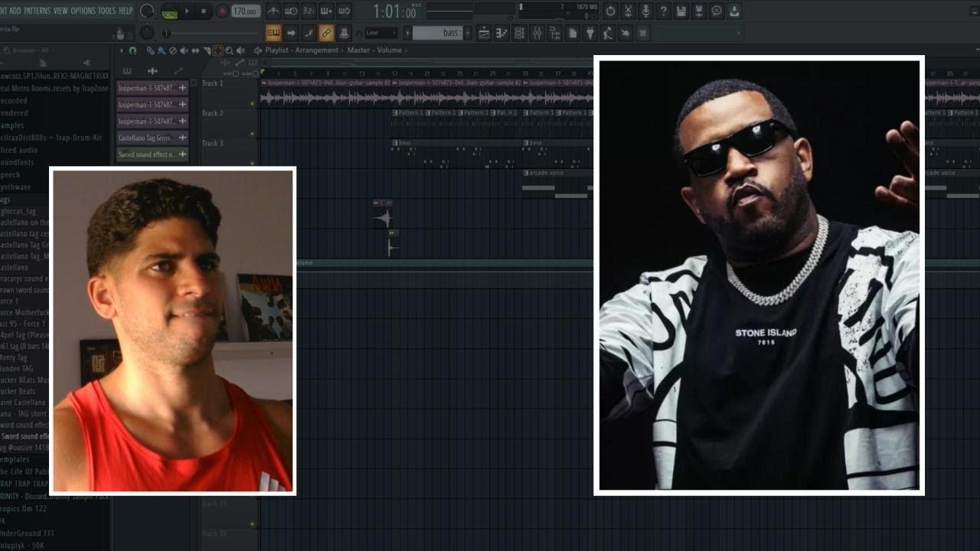The width and height of the screenshot is (980, 551).
Task: Select the Playback speaker tool
Action: coord(240,51)
